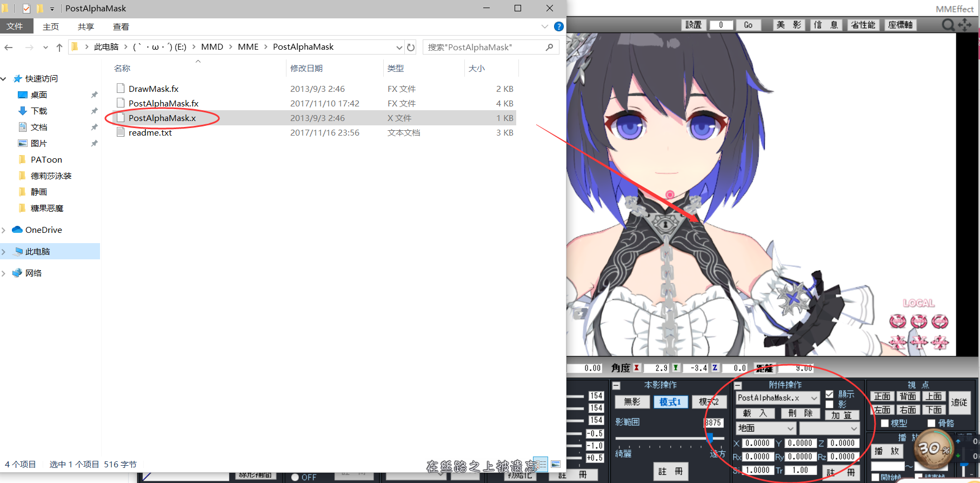This screenshot has width=980, height=483.
Task: Open OneDrive in the navigation pane
Action: click(x=43, y=230)
